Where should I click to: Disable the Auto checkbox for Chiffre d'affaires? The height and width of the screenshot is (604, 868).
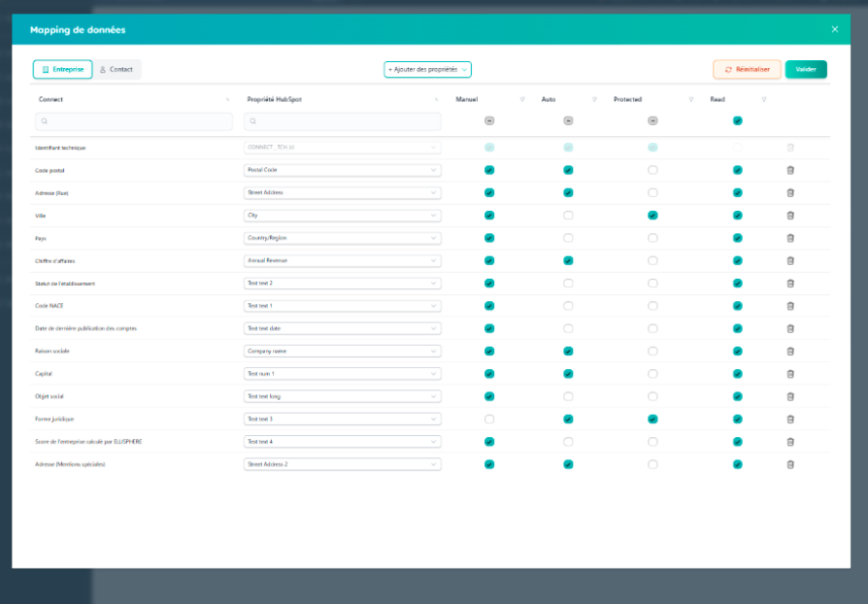[568, 260]
